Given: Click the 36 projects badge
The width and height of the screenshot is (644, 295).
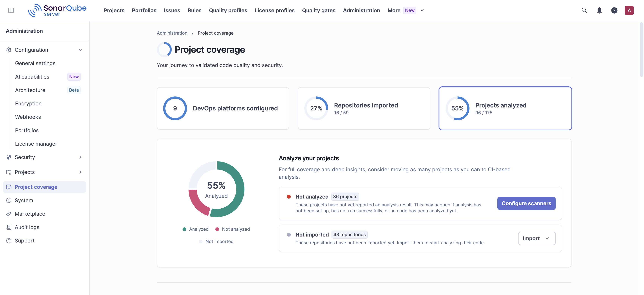Looking at the screenshot, I should click(x=345, y=197).
